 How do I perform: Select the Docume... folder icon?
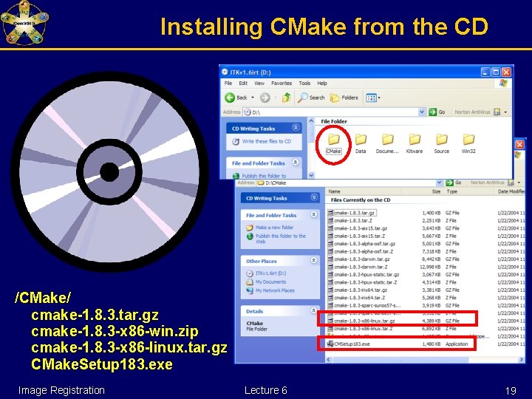387,144
